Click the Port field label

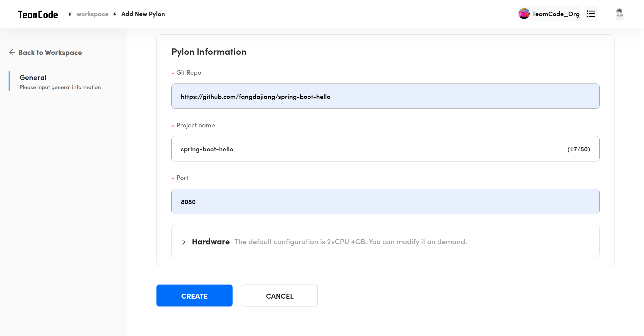(x=182, y=178)
